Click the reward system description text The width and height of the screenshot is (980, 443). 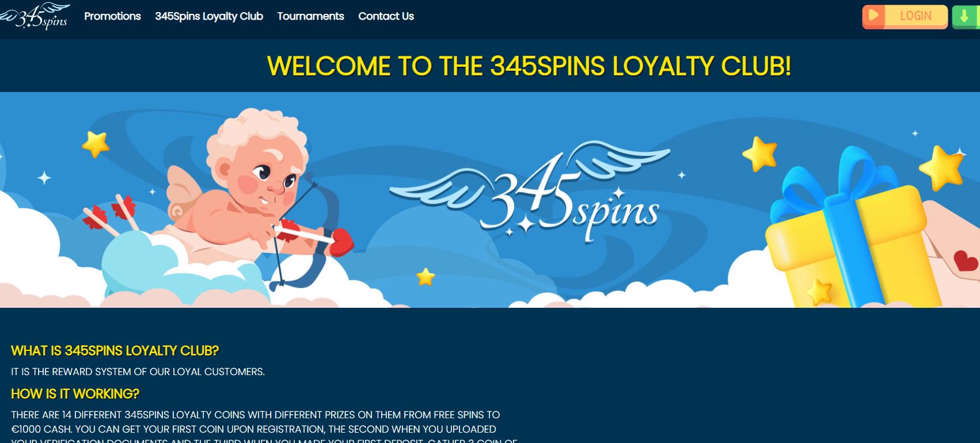(138, 372)
